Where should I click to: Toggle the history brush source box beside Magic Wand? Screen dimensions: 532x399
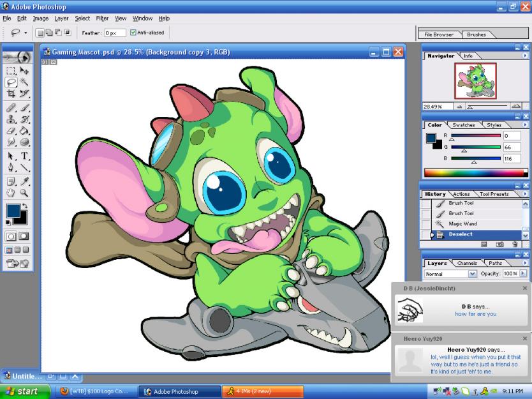(425, 224)
